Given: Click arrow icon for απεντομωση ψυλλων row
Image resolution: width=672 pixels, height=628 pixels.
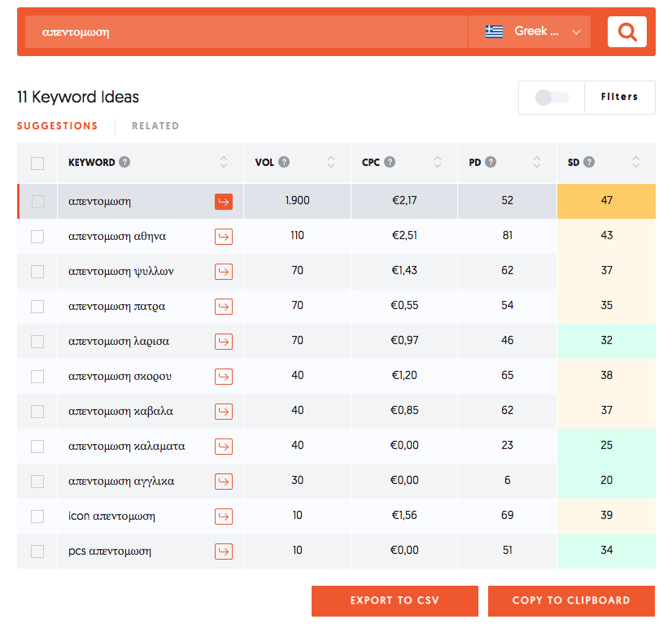Looking at the screenshot, I should (224, 272).
